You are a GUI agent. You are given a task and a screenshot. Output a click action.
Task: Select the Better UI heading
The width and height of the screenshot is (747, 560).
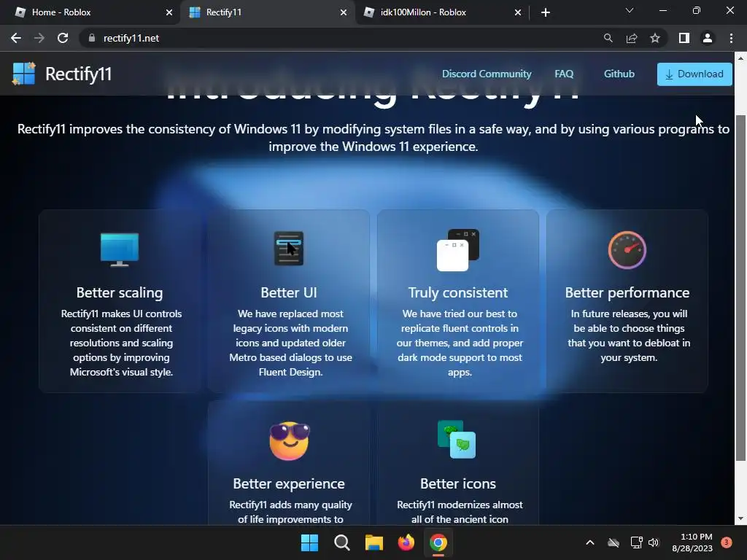point(289,292)
